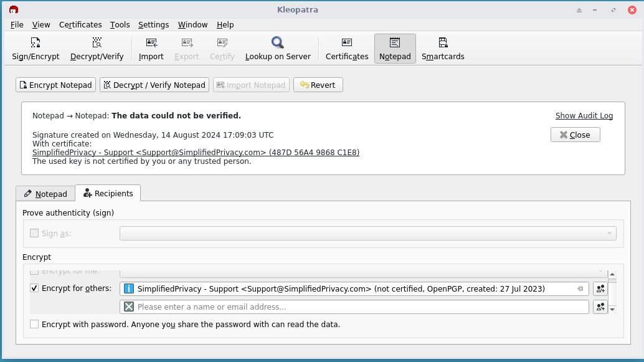Click the X status icon in the empty recipient field
The height and width of the screenshot is (362, 644).
[x=129, y=307]
